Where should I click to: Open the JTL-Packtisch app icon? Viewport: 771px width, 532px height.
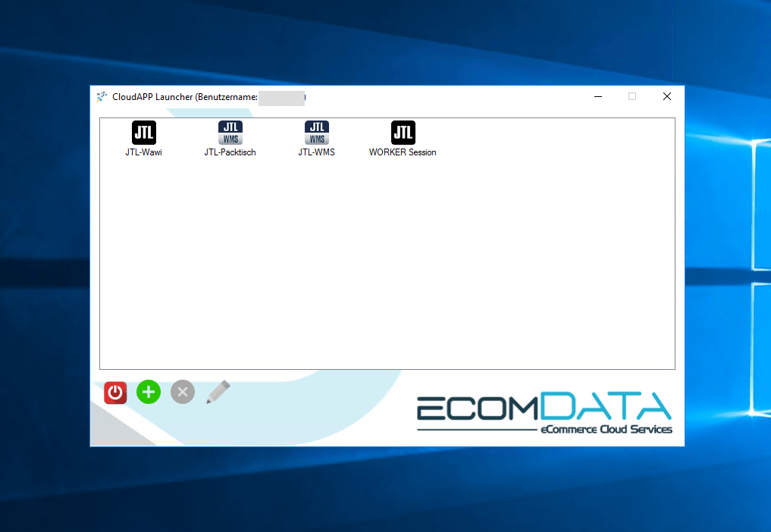[x=230, y=133]
